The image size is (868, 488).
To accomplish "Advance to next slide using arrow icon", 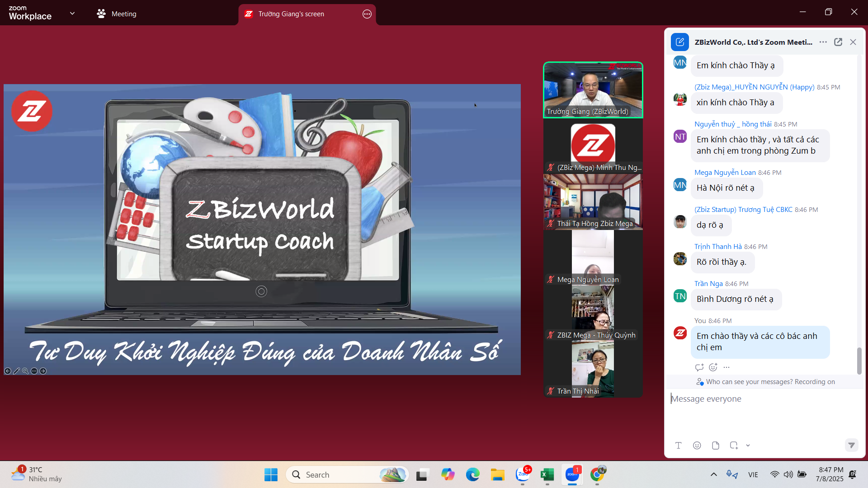I will point(43,371).
